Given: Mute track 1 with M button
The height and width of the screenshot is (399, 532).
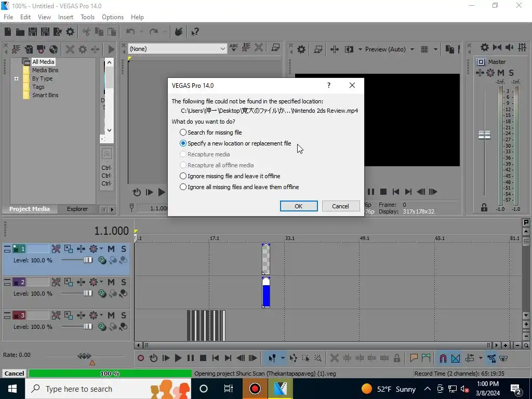Looking at the screenshot, I should (x=111, y=249).
